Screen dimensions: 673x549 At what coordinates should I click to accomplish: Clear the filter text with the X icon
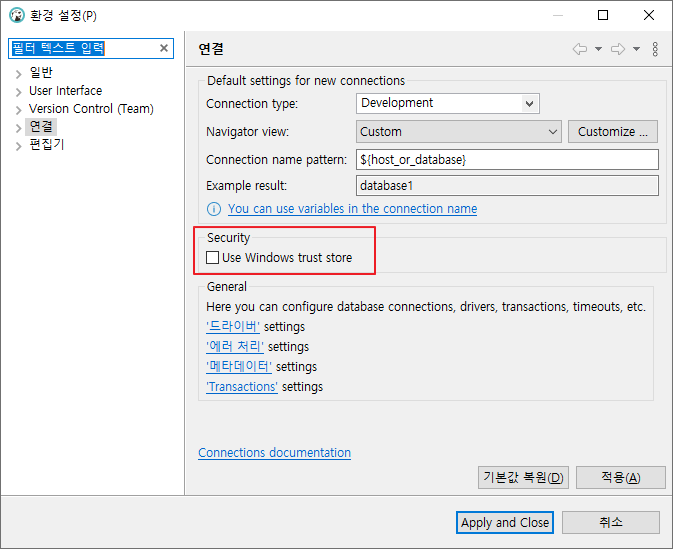(164, 48)
